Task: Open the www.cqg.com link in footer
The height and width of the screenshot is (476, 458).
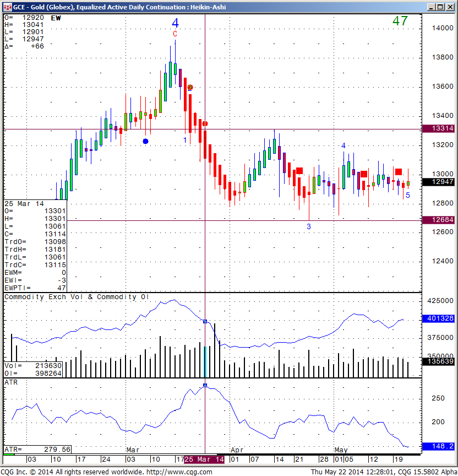Action: [x=183, y=472]
